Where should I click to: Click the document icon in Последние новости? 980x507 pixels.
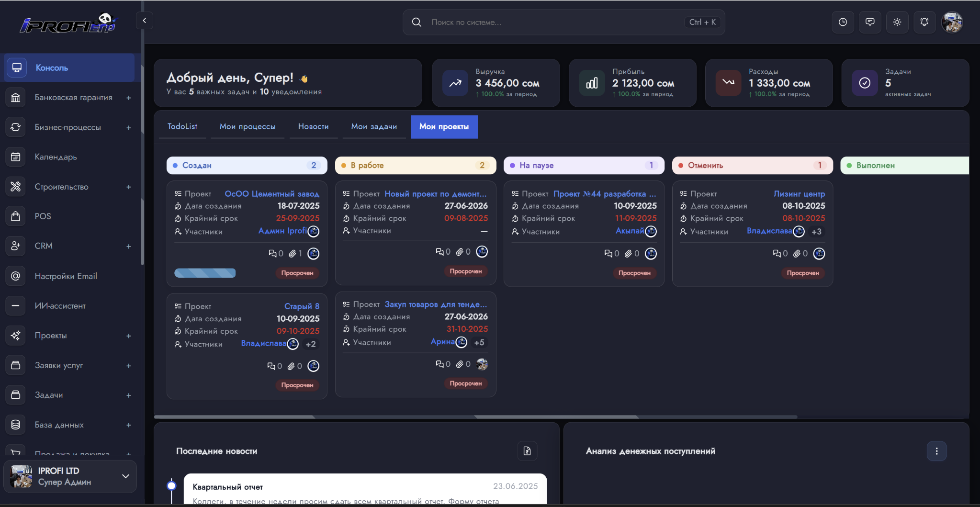point(527,451)
